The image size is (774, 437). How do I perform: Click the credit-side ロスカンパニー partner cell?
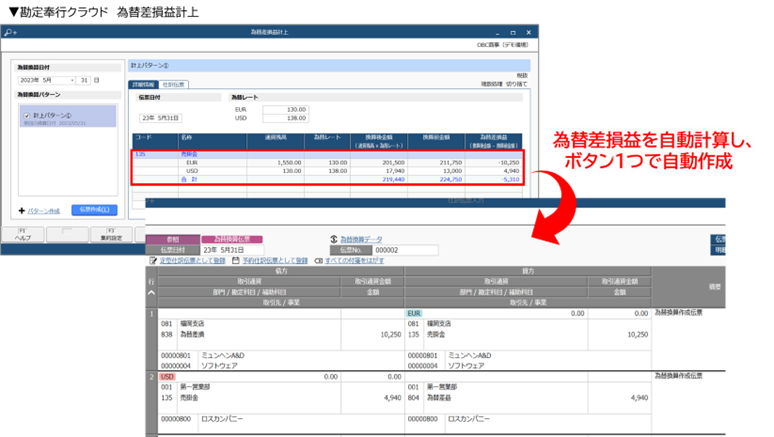pyautogui.click(x=468, y=419)
